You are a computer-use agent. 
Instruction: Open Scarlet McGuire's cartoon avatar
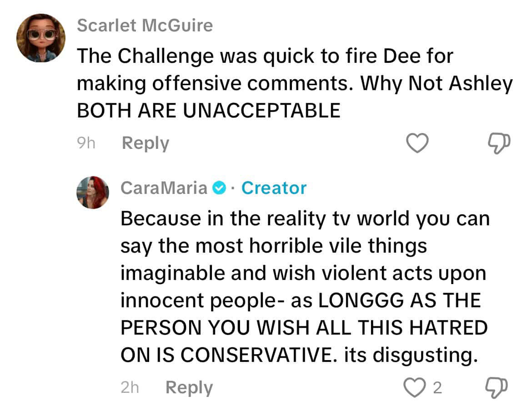[x=41, y=38]
